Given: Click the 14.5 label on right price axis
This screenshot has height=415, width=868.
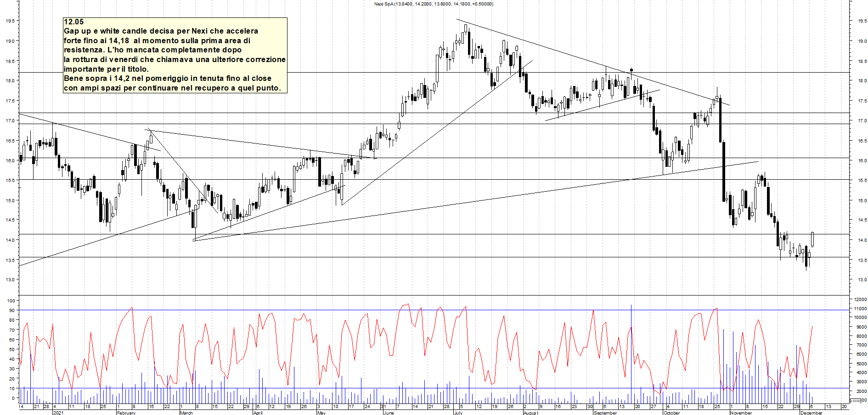Looking at the screenshot, I should coord(862,220).
